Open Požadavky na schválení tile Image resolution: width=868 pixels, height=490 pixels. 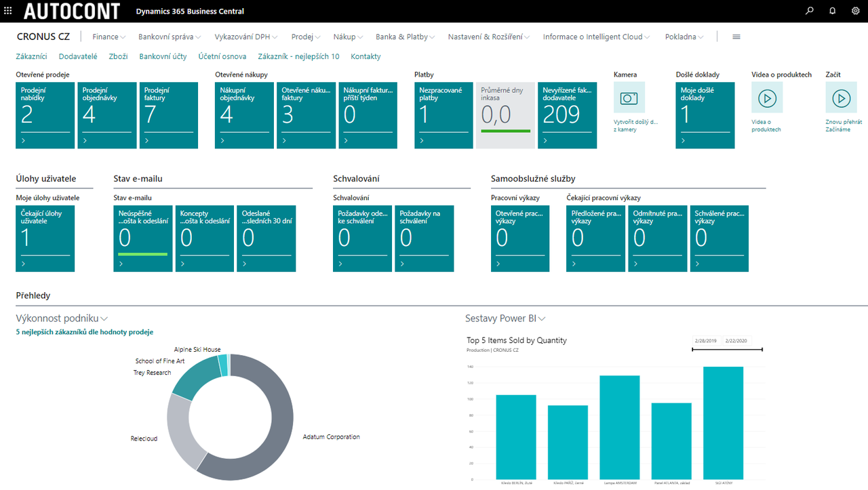coord(424,239)
